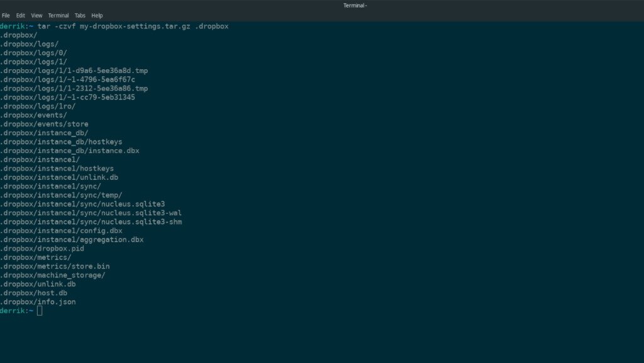
Task: Click the tar command on the prompt line
Action: (45, 26)
